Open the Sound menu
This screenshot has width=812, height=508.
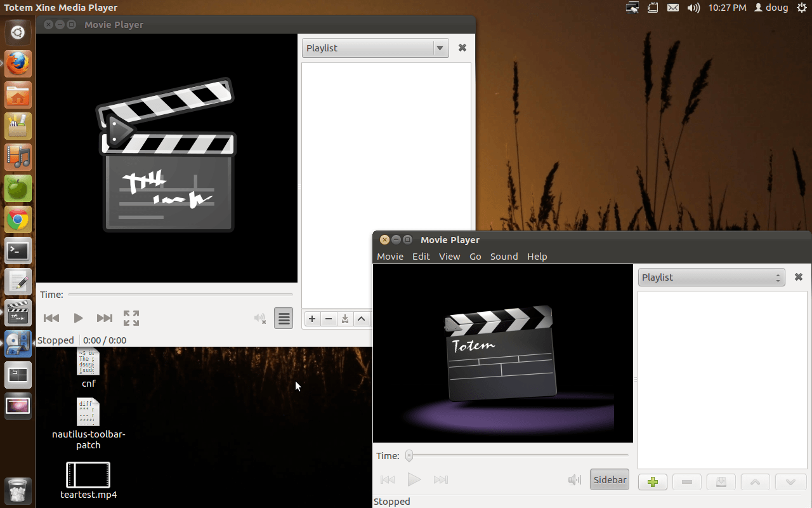(504, 257)
